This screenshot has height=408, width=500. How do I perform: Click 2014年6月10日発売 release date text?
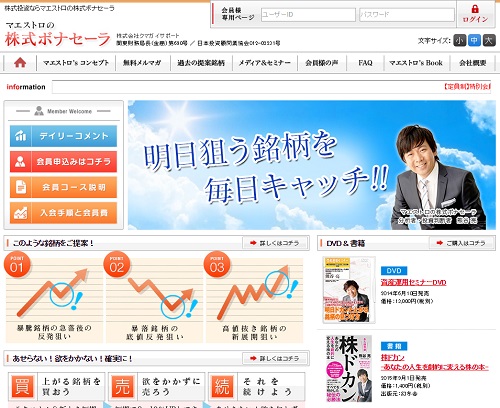coord(405,293)
